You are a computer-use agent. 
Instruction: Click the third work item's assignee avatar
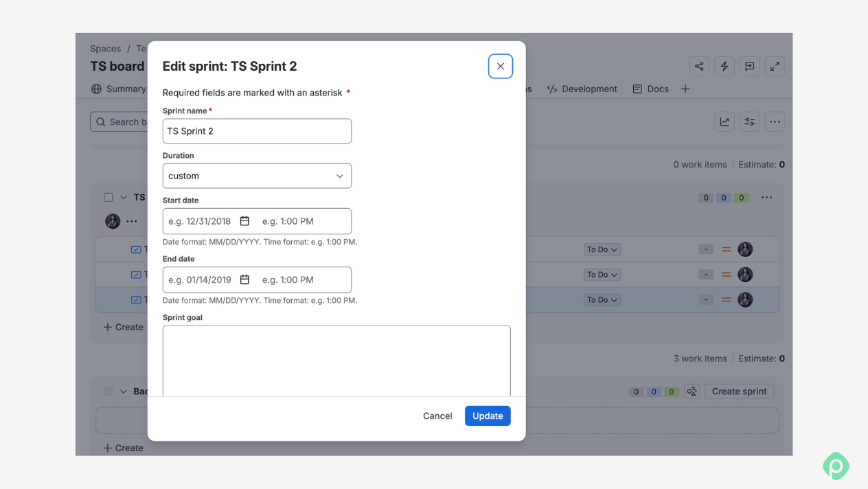point(745,300)
